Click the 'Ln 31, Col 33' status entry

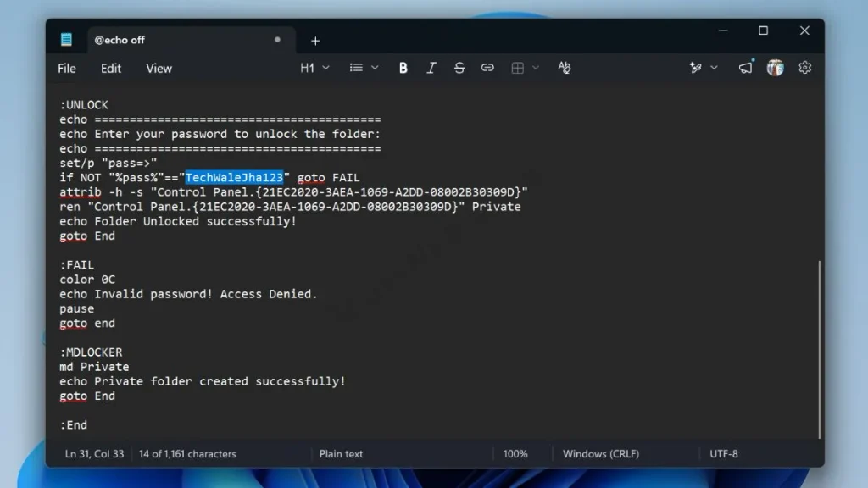pos(95,454)
